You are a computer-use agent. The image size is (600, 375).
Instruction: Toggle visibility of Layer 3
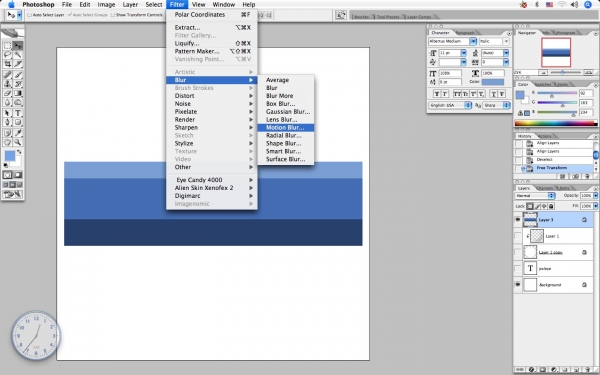pos(518,220)
